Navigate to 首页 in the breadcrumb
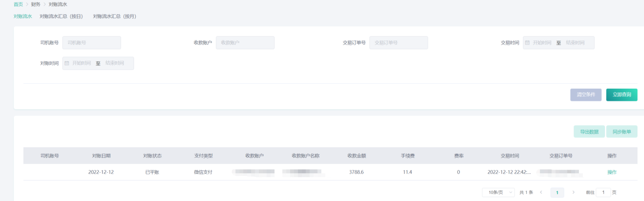 (x=18, y=4)
